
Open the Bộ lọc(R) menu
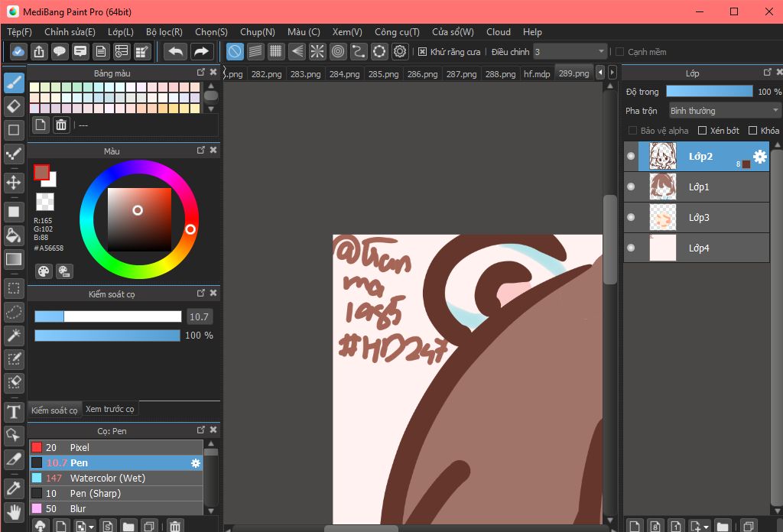click(x=164, y=32)
